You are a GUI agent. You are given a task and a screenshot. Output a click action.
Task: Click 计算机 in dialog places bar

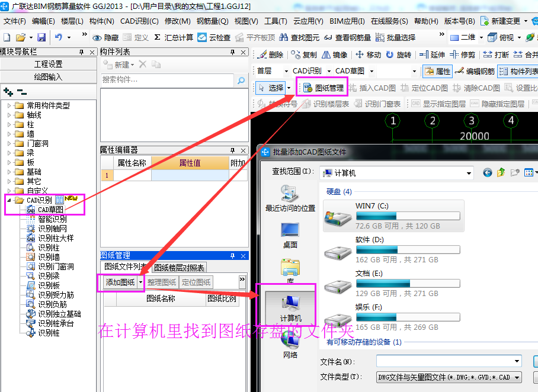coord(290,308)
